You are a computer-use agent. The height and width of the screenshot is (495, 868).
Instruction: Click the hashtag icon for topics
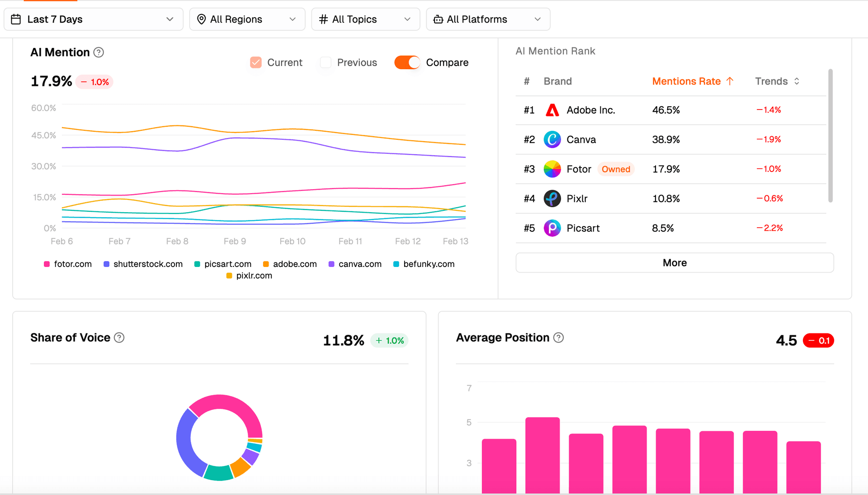point(323,19)
